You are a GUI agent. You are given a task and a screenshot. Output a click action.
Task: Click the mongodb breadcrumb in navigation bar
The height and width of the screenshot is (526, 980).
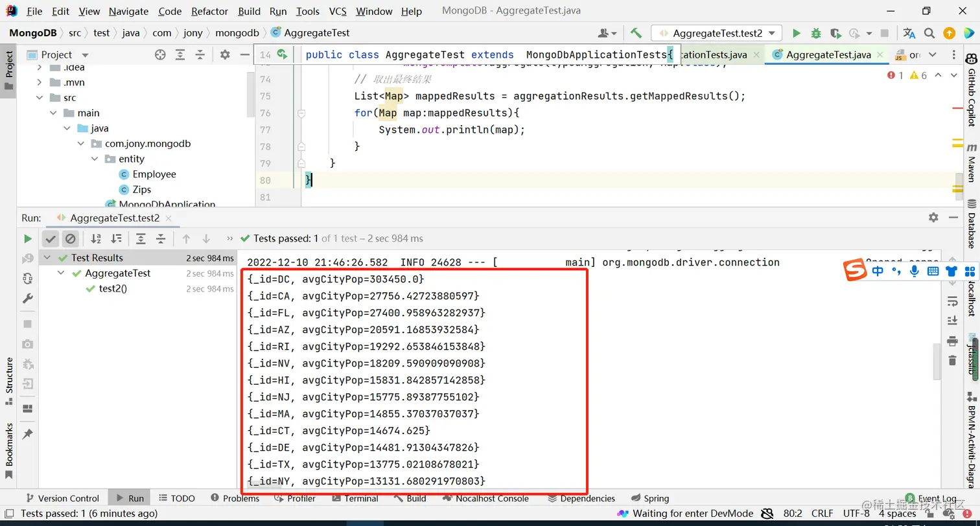(x=237, y=33)
